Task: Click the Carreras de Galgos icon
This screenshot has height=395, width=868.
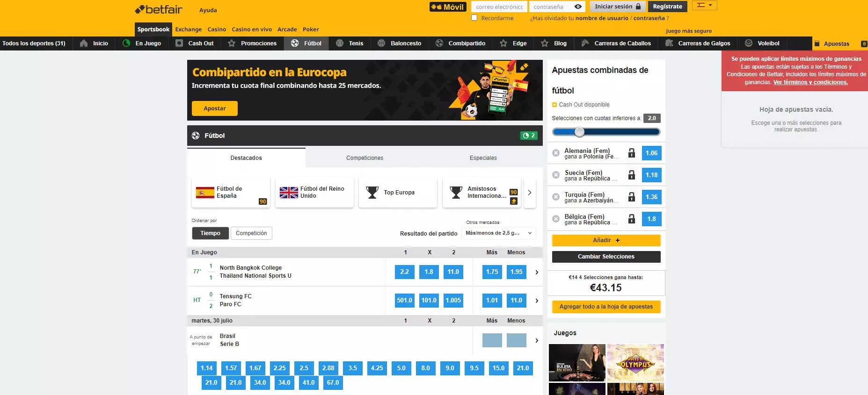Action: click(669, 43)
